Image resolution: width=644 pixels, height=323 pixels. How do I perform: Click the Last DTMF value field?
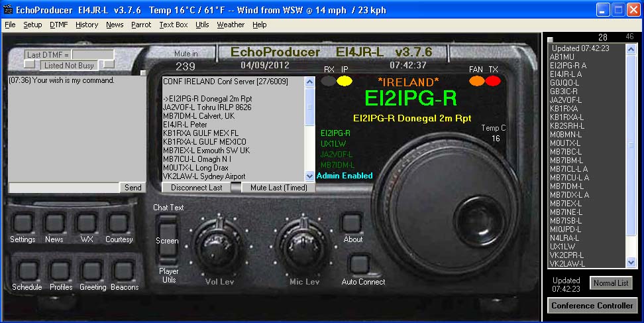pos(93,54)
